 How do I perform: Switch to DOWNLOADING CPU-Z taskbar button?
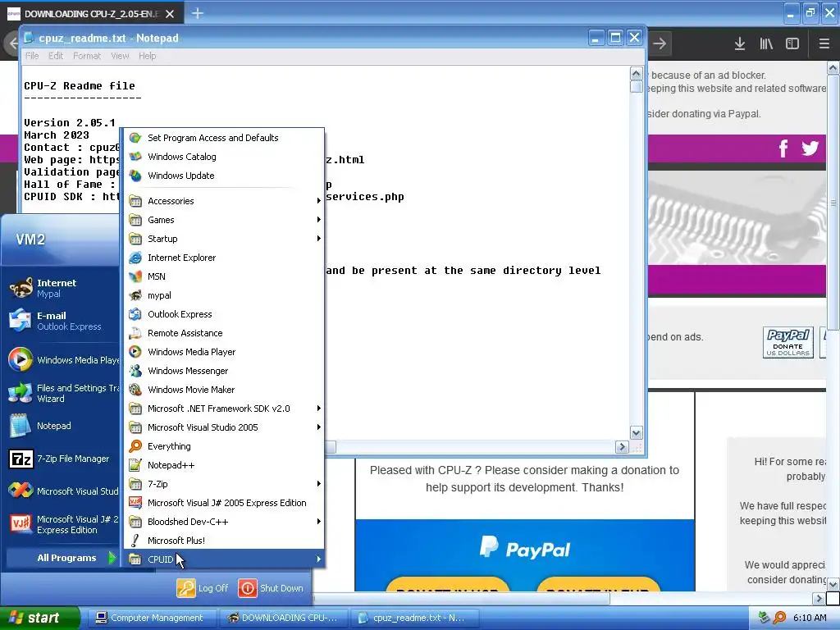283,618
